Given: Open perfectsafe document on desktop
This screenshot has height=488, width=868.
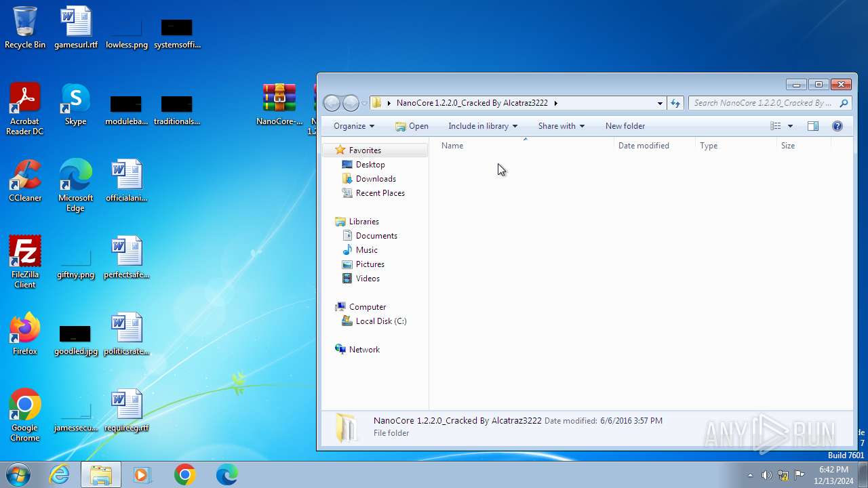Looking at the screenshot, I should (x=127, y=258).
